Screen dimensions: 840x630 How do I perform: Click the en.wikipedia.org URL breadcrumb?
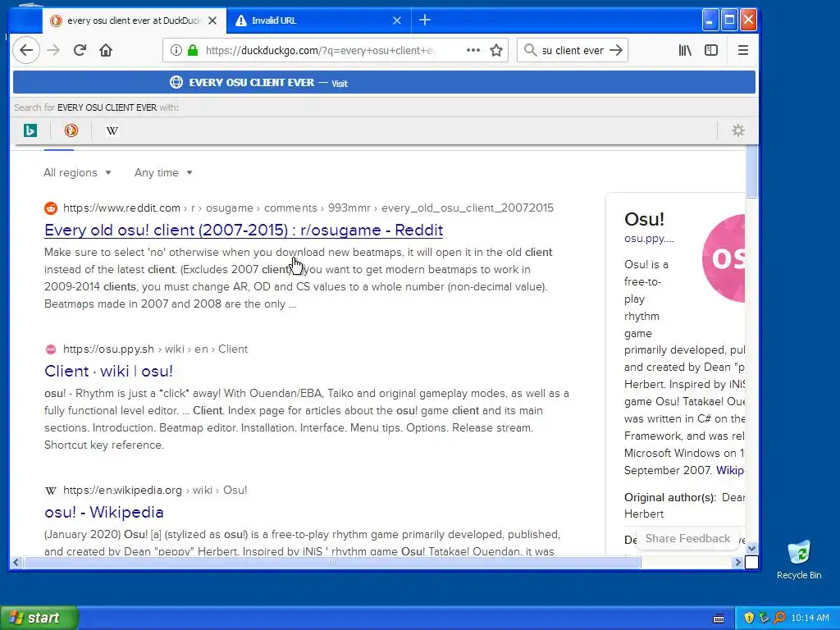[155, 491]
